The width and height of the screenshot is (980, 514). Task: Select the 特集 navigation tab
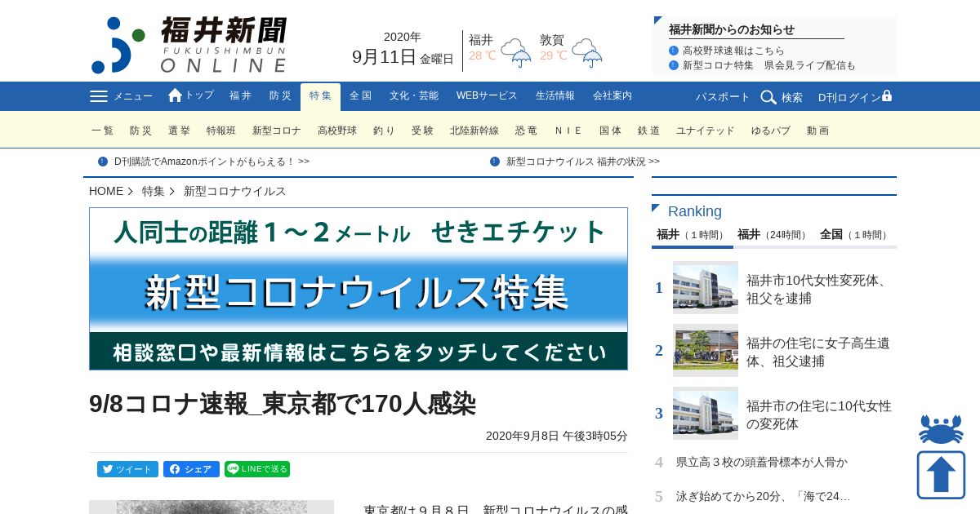(x=320, y=96)
